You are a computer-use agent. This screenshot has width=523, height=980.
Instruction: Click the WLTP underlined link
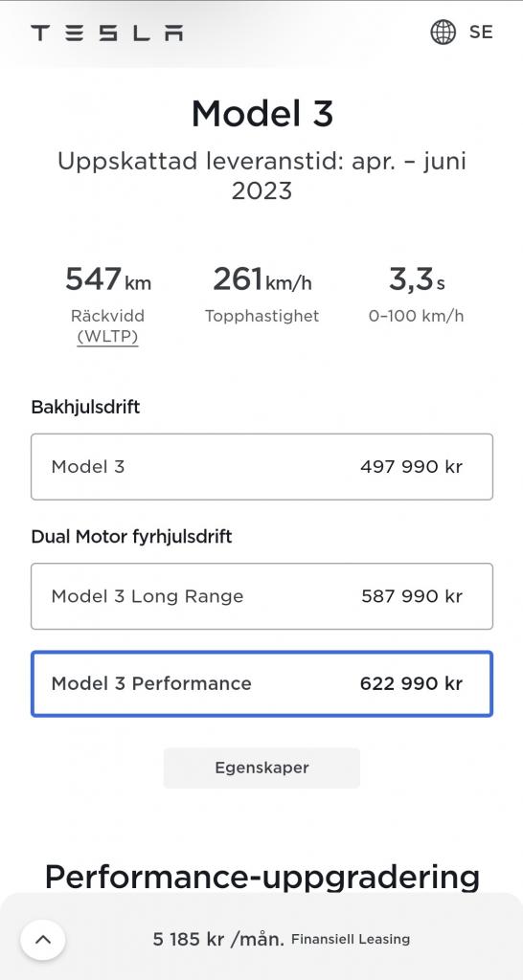click(x=107, y=337)
